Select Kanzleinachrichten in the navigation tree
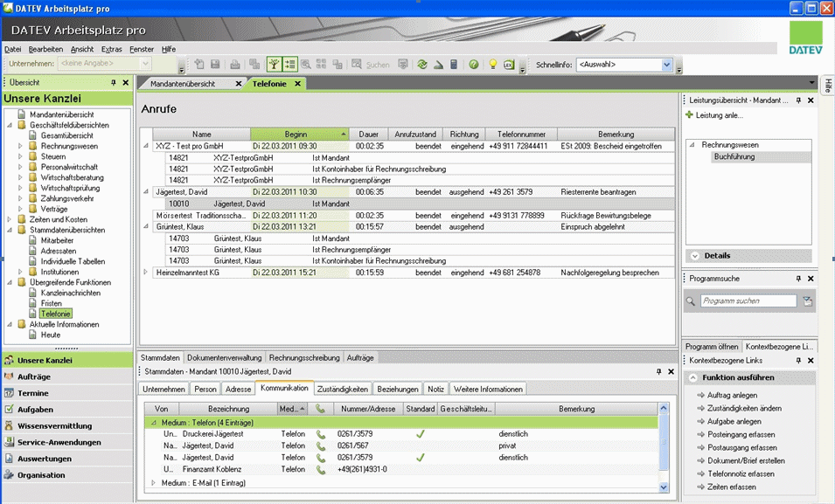Image resolution: width=835 pixels, height=504 pixels. (70, 293)
